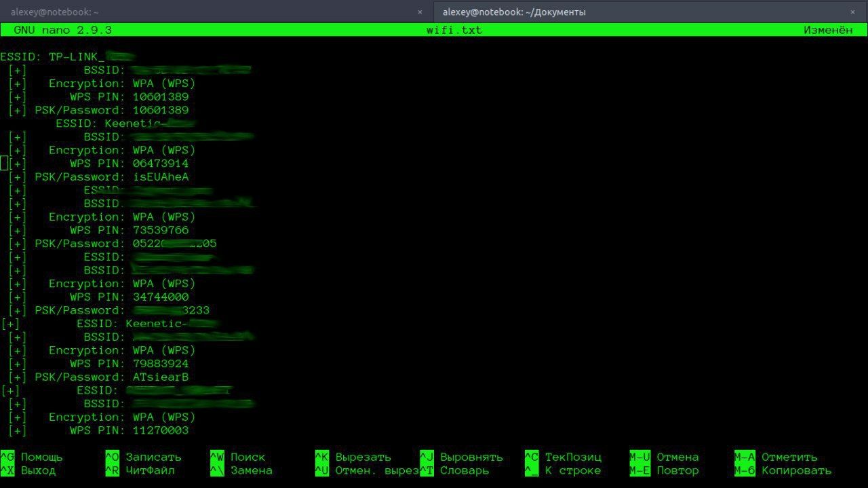Close the ~/Документы terminal tab
This screenshot has height=488, width=868.
click(x=852, y=12)
